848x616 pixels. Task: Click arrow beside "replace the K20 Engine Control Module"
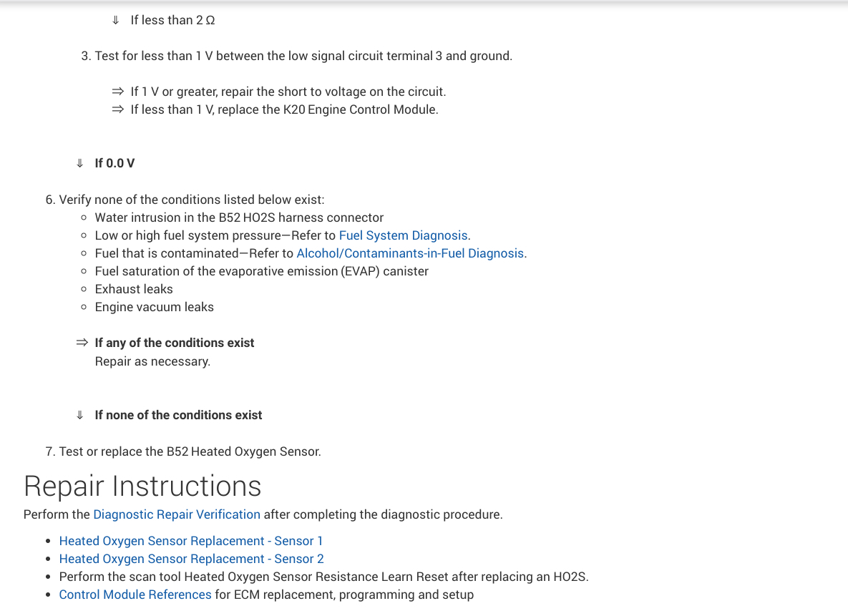point(117,109)
